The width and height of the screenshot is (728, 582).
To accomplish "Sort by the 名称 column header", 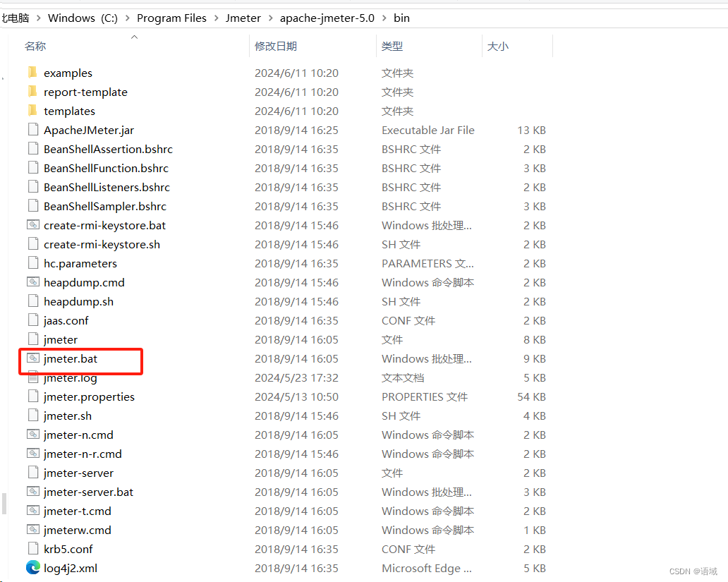I will (35, 46).
